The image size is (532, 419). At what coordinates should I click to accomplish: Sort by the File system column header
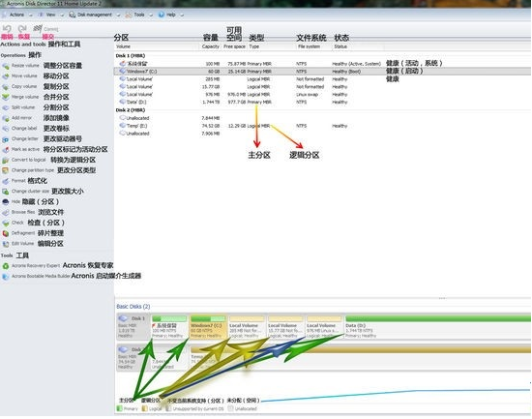point(309,46)
